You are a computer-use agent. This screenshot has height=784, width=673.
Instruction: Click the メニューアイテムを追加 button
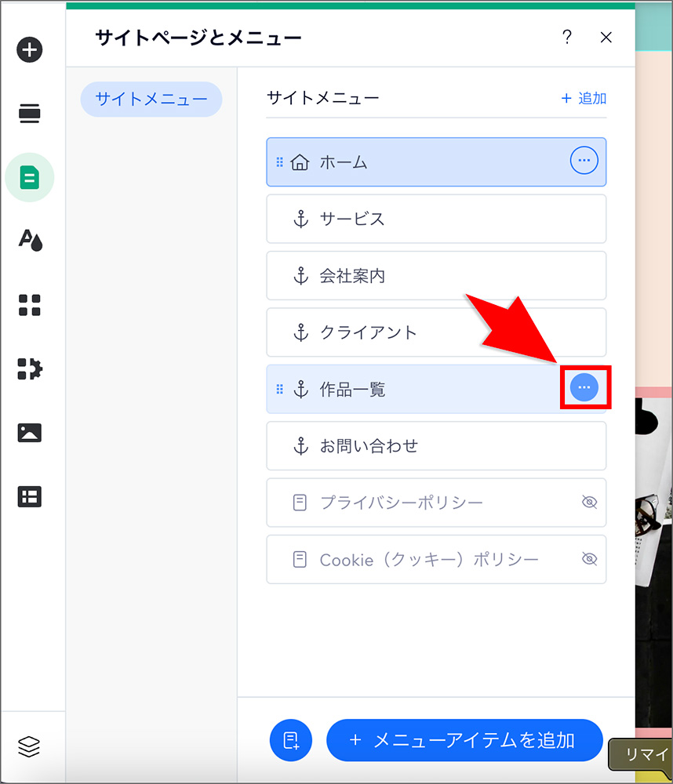464,740
